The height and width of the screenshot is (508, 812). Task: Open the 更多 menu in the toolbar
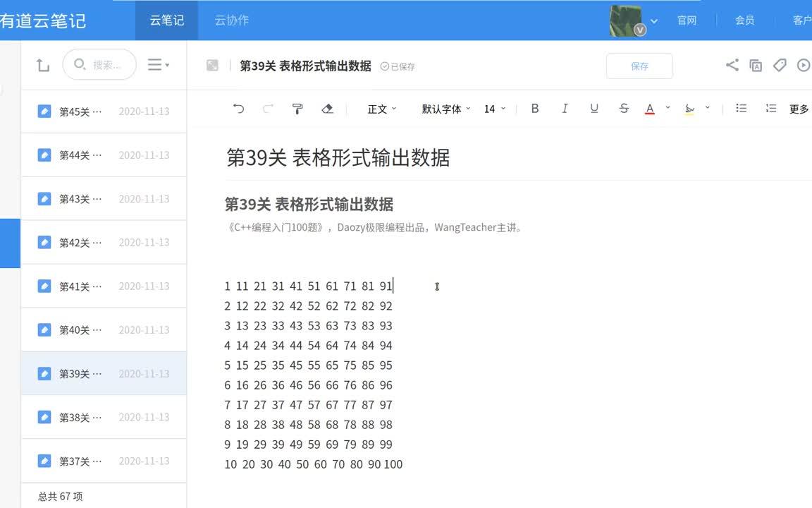click(x=798, y=109)
